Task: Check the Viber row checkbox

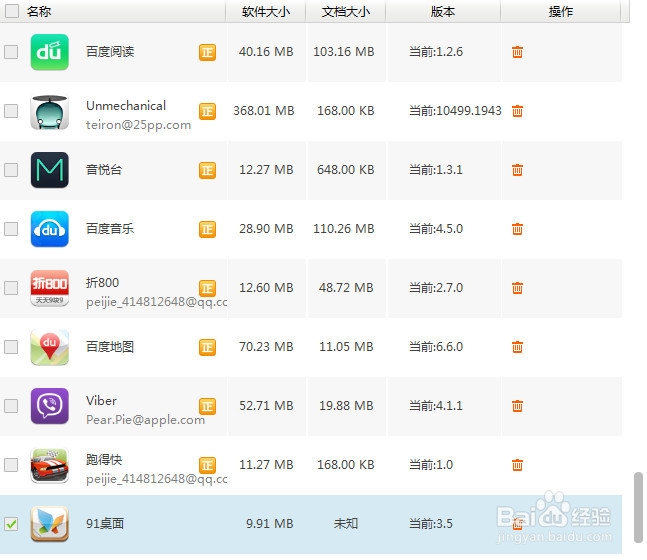Action: (11, 406)
